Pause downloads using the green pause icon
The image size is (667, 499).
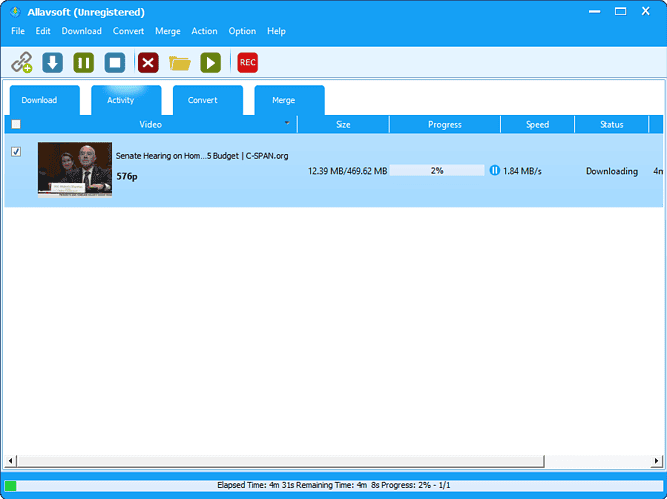pos(84,63)
